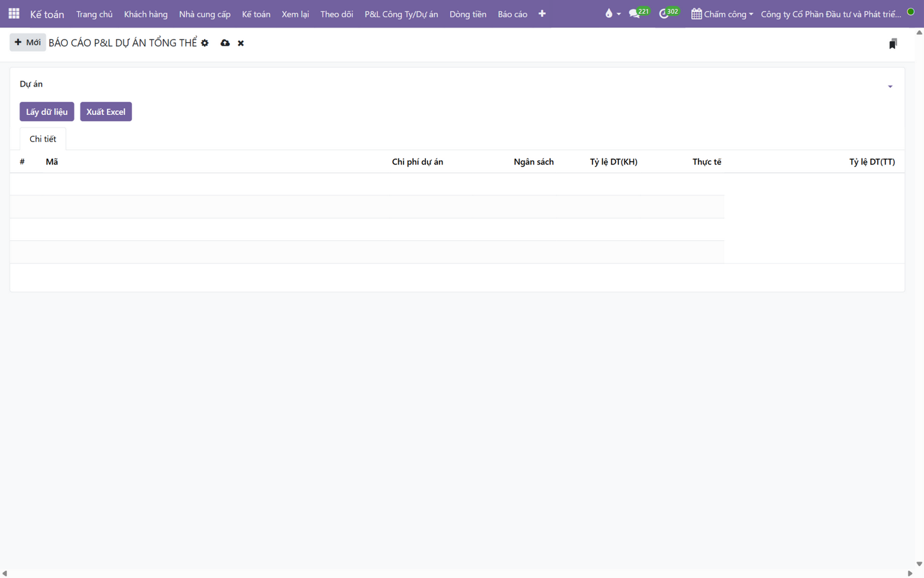Click the bookmark icon at top right
This screenshot has width=924, height=578.
(x=893, y=43)
